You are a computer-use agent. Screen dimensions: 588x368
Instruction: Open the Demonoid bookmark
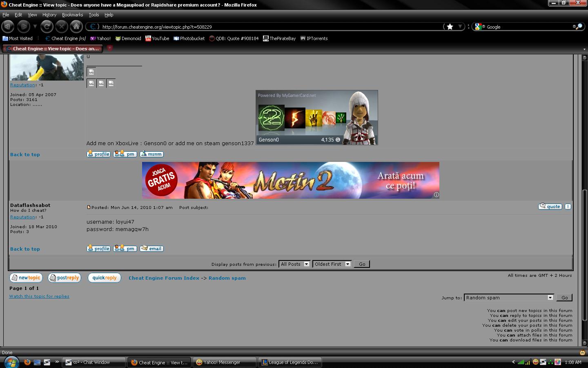(128, 38)
